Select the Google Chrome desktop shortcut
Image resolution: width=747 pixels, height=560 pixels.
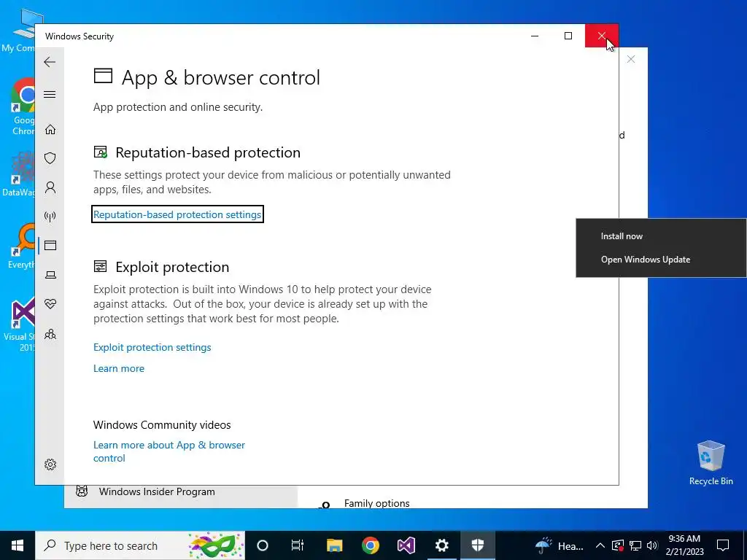(x=23, y=107)
